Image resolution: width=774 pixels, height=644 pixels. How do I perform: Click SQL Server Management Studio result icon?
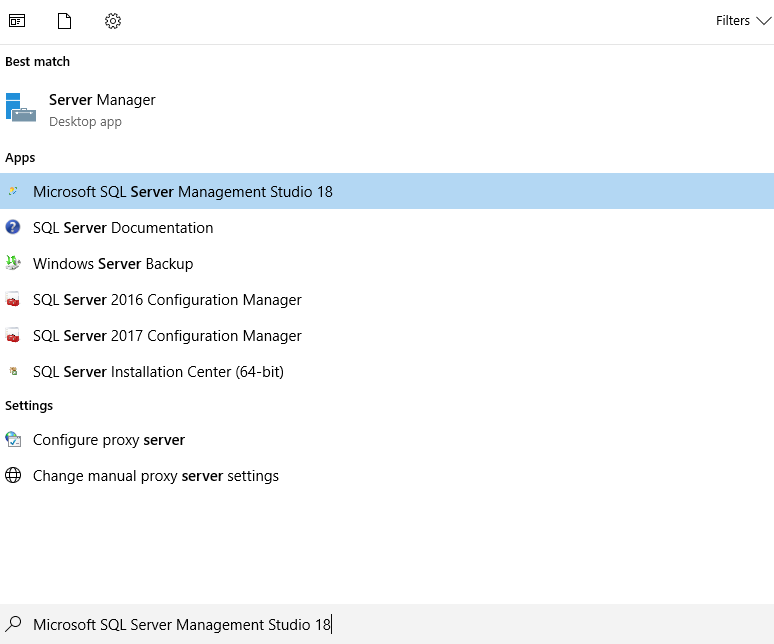(x=13, y=191)
